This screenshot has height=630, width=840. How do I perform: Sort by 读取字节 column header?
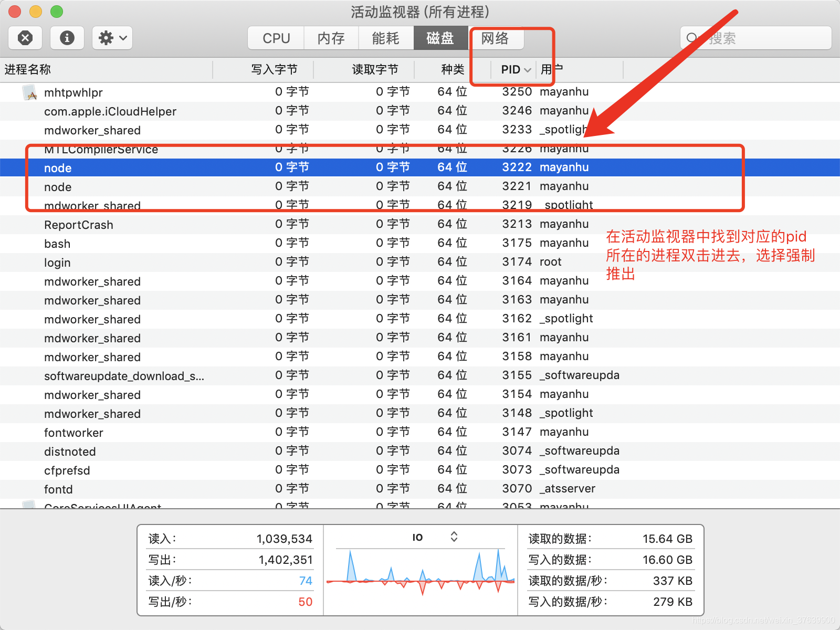point(364,69)
